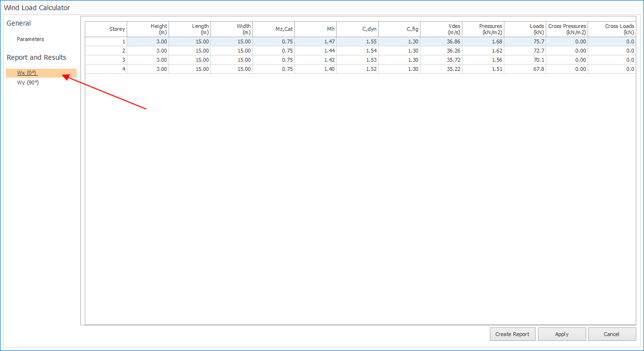Click storey 4 Pressures value 1.51
The height and width of the screenshot is (351, 644).
click(483, 69)
